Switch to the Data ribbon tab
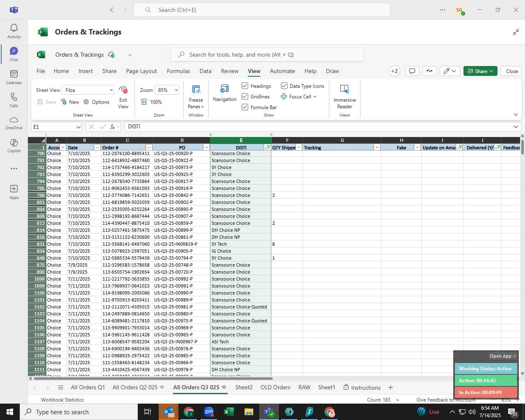Image resolution: width=525 pixels, height=420 pixels. [205, 71]
